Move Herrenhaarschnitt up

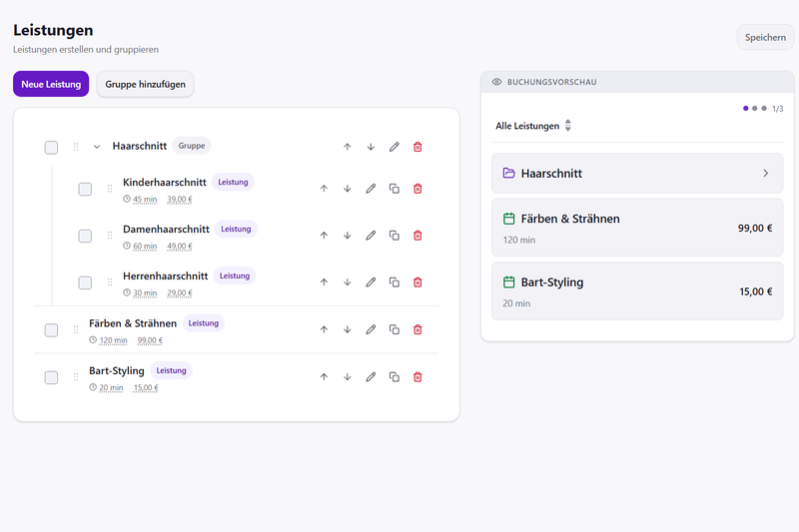pos(324,282)
